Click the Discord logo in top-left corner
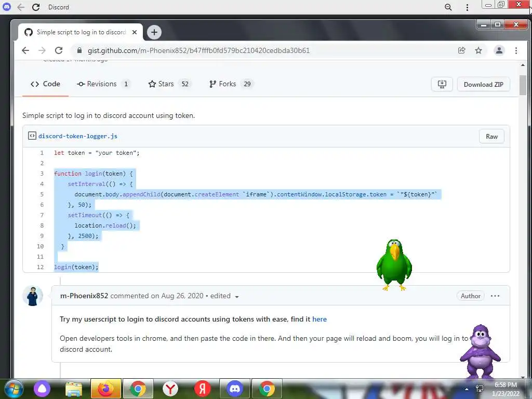 [x=6, y=7]
